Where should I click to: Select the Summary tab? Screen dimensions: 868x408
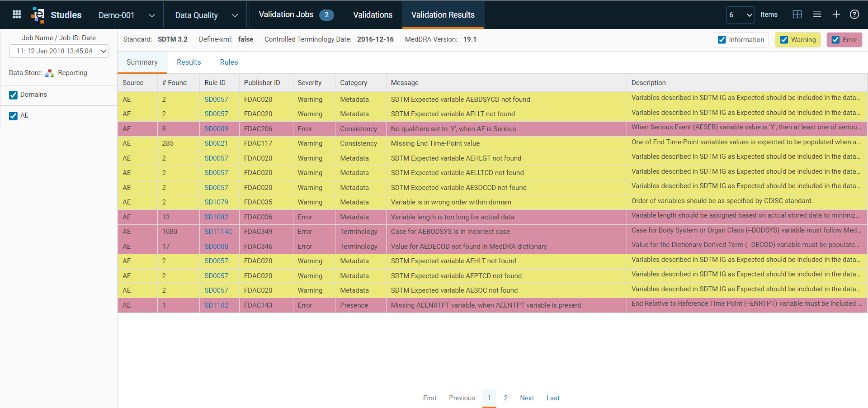pos(142,62)
